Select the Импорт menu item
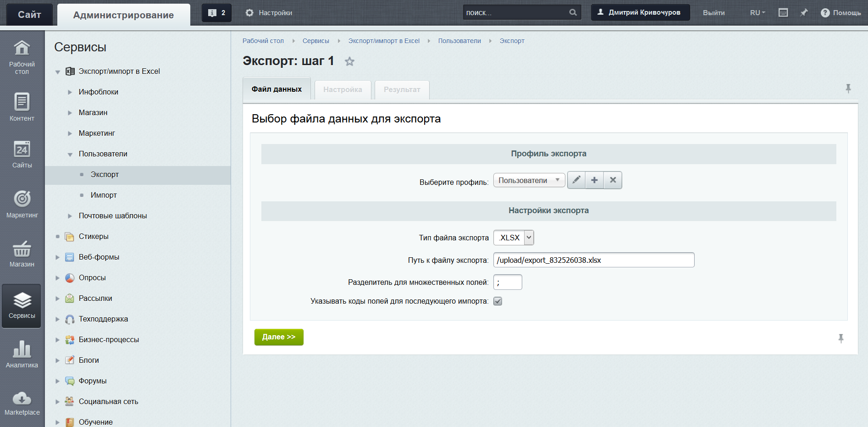The width and height of the screenshot is (868, 427). click(104, 195)
